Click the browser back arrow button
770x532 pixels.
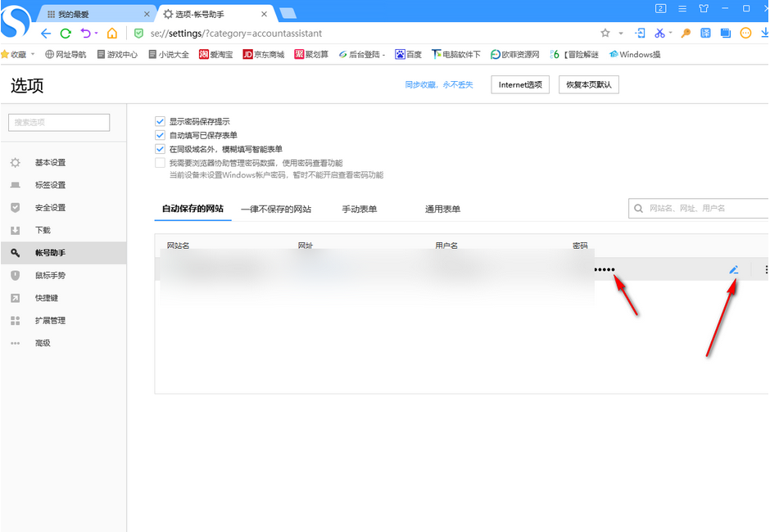pyautogui.click(x=46, y=34)
